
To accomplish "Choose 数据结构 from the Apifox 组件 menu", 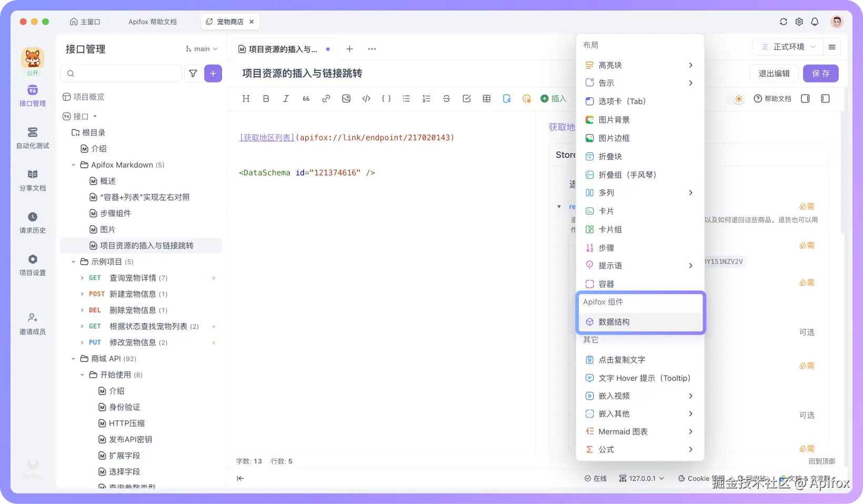I will coord(640,322).
